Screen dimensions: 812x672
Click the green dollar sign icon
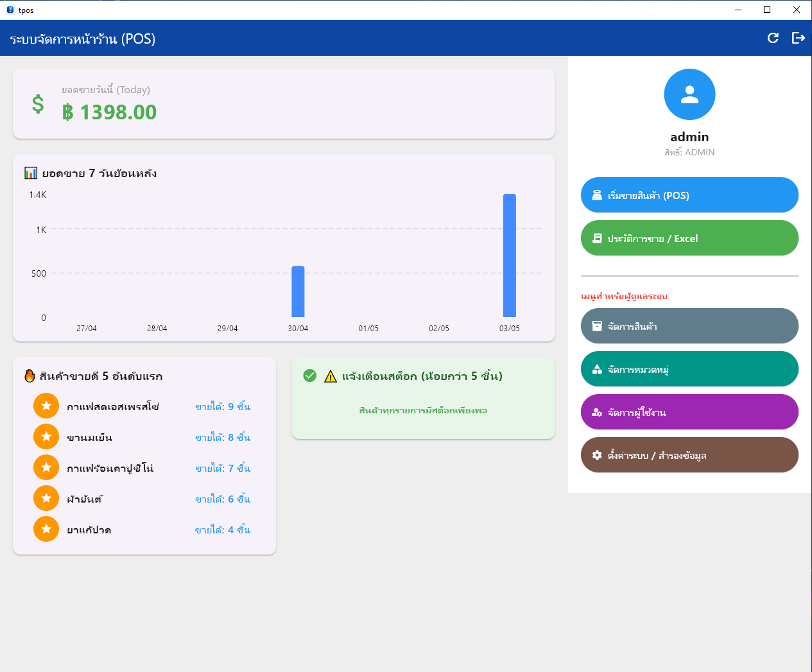click(38, 104)
